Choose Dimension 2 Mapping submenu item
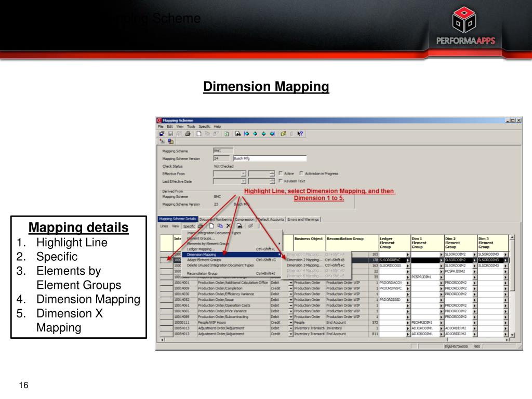The image size is (532, 399). (x=317, y=260)
